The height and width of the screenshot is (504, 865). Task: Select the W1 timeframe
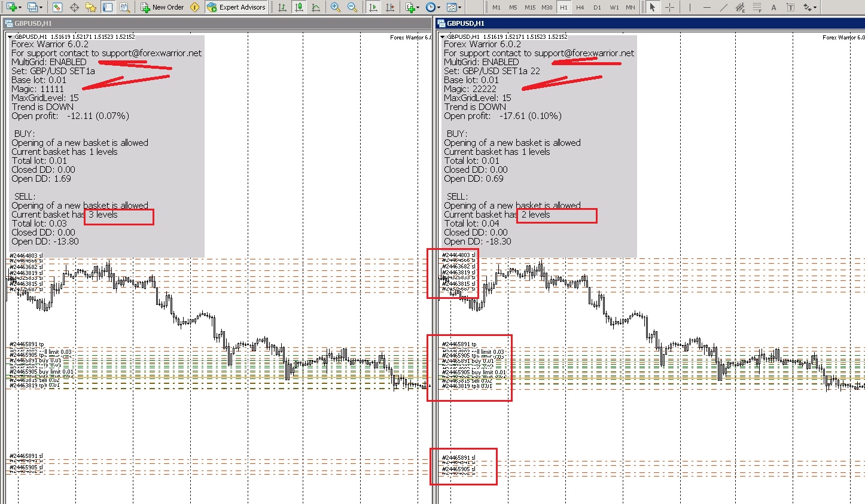tap(614, 7)
